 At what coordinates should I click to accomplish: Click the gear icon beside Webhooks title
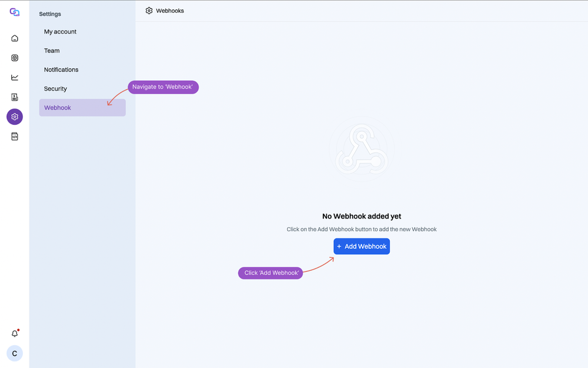click(x=149, y=11)
